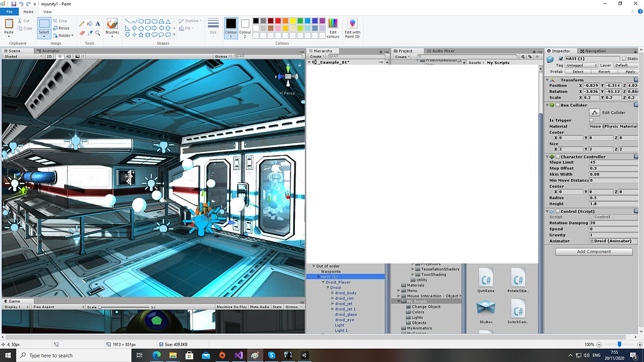Pick the red colour swatch in Paint
The height and width of the screenshot is (362, 644).
pyautogui.click(x=278, y=20)
